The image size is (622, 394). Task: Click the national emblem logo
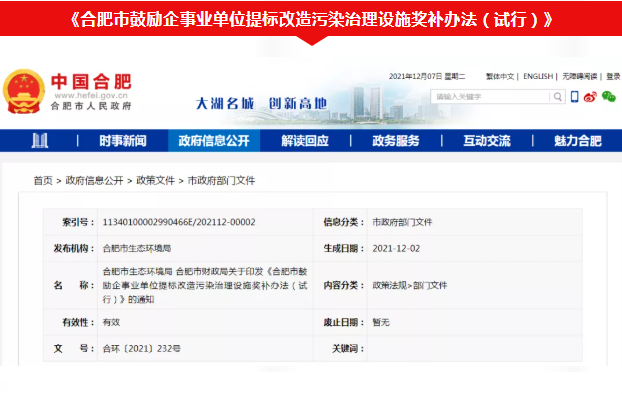click(x=24, y=91)
